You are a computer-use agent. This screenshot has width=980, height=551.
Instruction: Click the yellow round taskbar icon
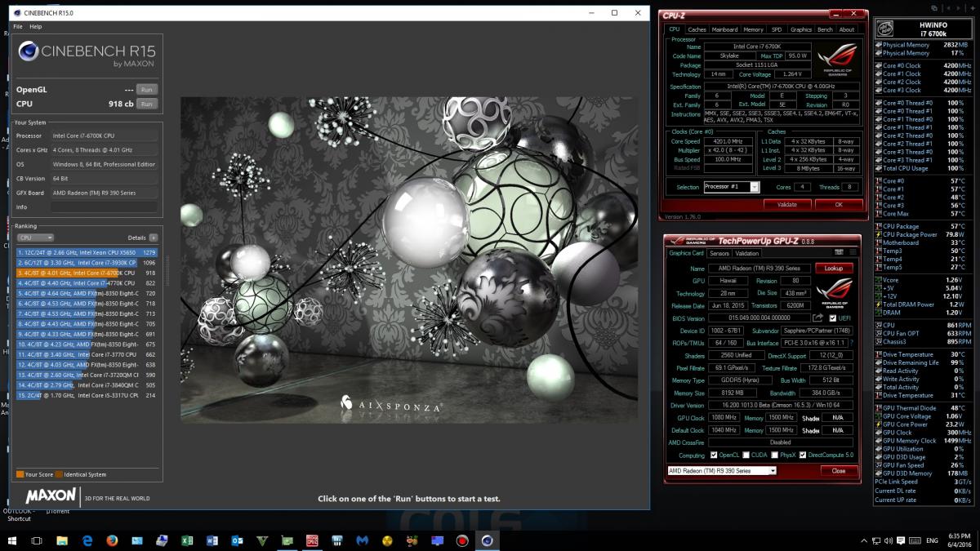click(387, 540)
